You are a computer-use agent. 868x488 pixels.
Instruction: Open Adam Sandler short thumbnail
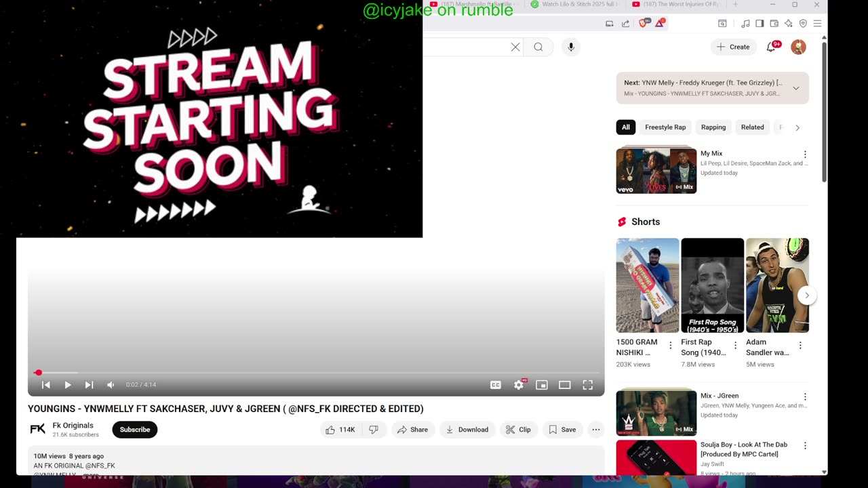[x=777, y=285]
